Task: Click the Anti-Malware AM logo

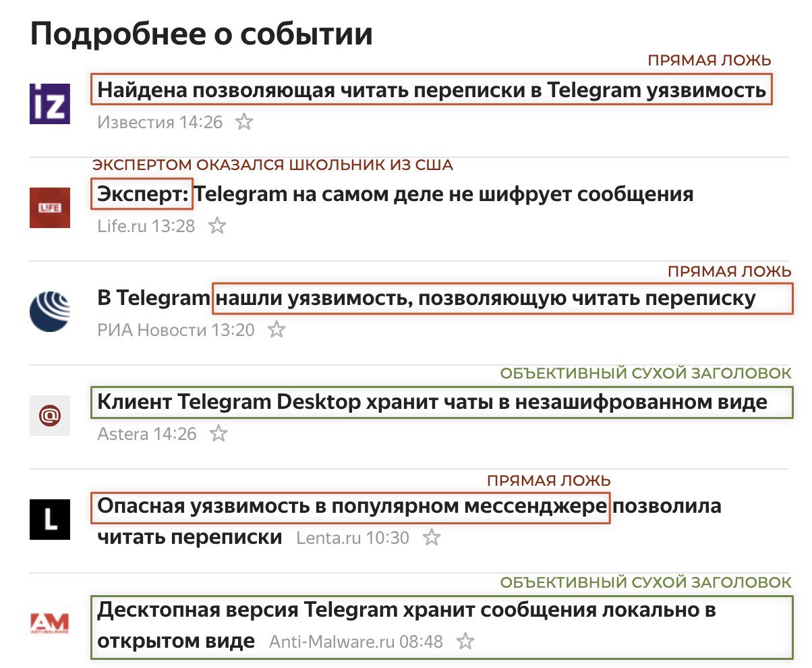Action: click(x=50, y=623)
